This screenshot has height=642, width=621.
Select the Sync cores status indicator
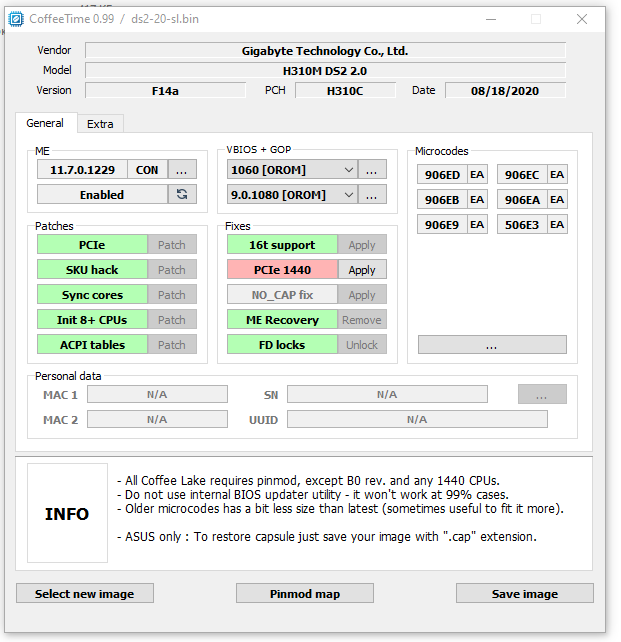click(x=92, y=294)
